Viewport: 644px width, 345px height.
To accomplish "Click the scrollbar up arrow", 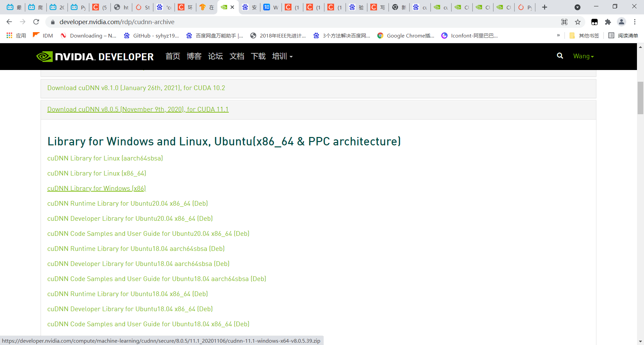I will click(640, 47).
